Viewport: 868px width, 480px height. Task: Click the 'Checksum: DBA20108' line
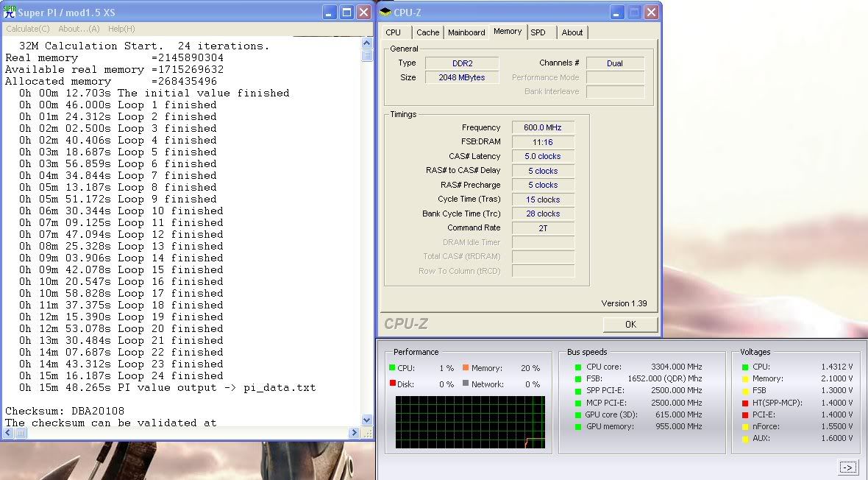pos(65,411)
